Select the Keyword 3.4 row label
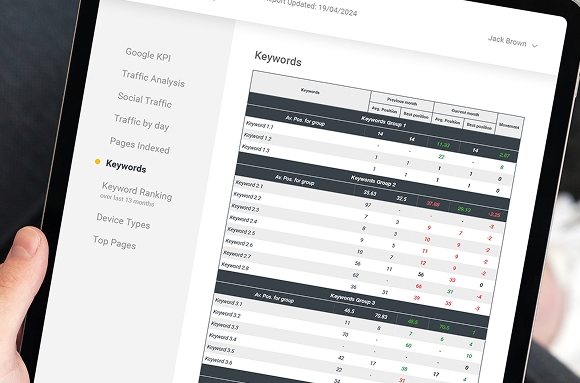580x383 pixels. [222, 337]
